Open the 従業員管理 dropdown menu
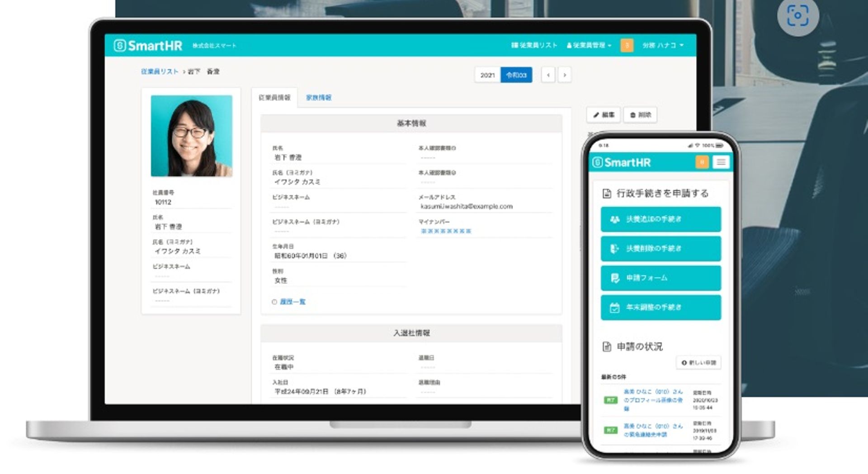868x474 pixels. point(588,46)
